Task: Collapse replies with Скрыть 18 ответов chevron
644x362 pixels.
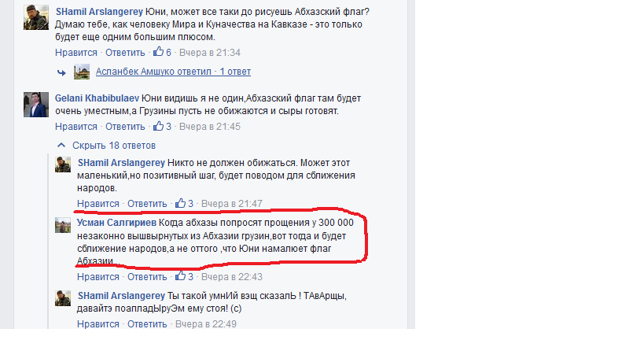Action: [x=61, y=145]
